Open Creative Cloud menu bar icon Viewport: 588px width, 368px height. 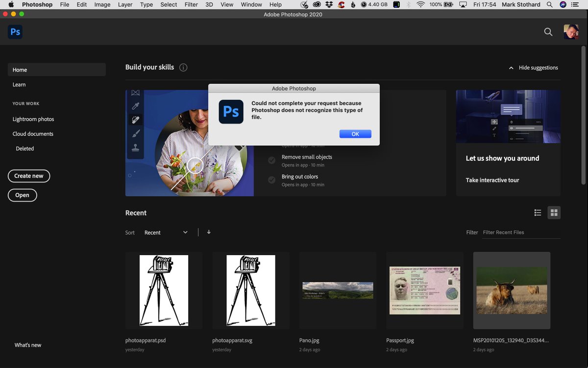(x=317, y=4)
